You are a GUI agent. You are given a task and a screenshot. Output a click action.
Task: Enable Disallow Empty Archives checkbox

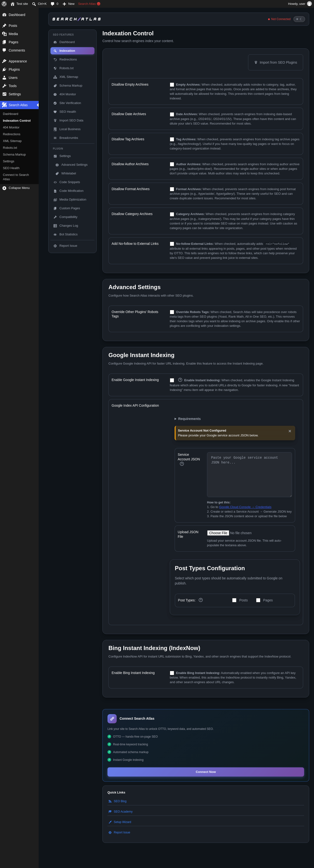(x=172, y=85)
